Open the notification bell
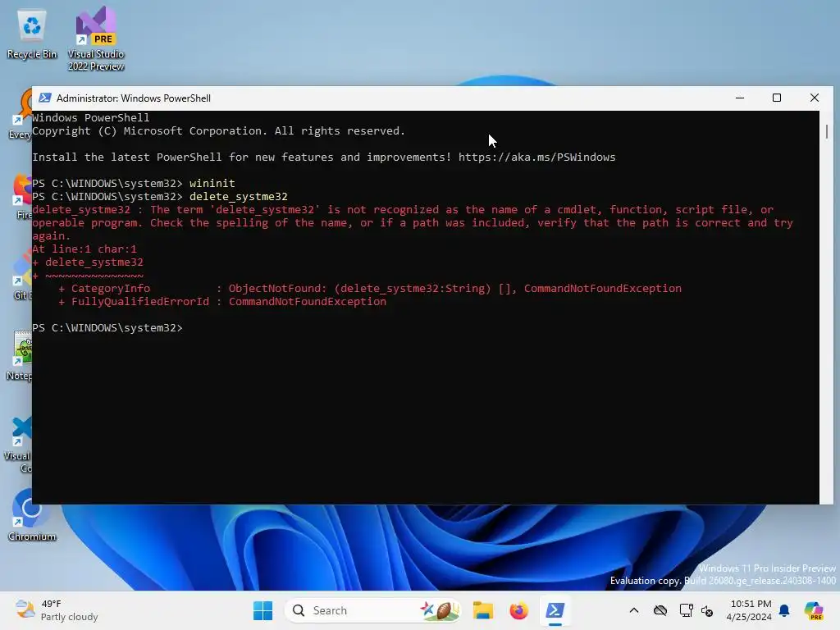 click(784, 610)
